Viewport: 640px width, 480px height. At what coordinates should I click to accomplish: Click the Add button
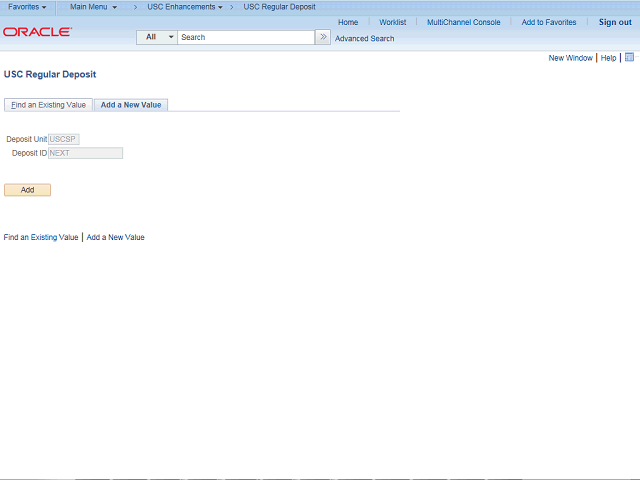pos(27,190)
